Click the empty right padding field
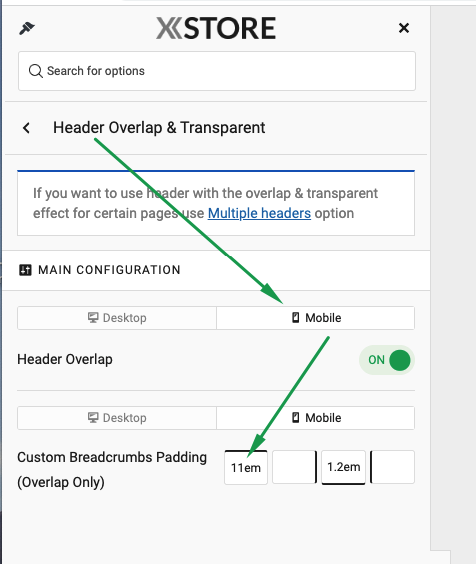The height and width of the screenshot is (564, 476). [x=294, y=467]
